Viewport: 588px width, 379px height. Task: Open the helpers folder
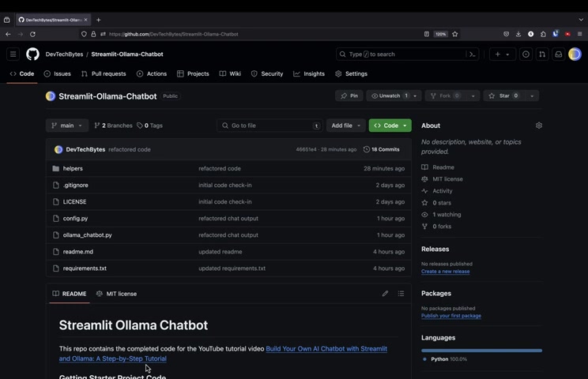pyautogui.click(x=73, y=168)
